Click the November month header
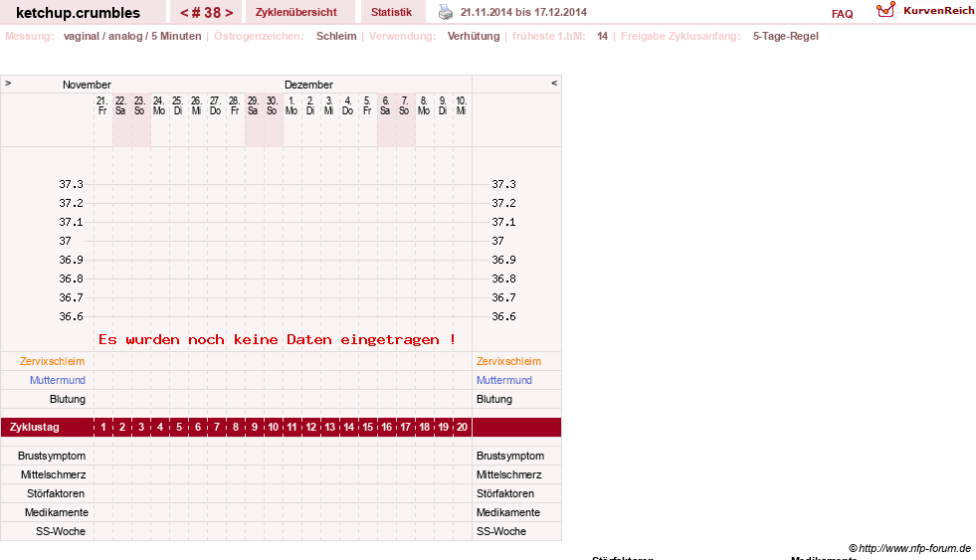This screenshot has height=560, width=976. pos(87,85)
